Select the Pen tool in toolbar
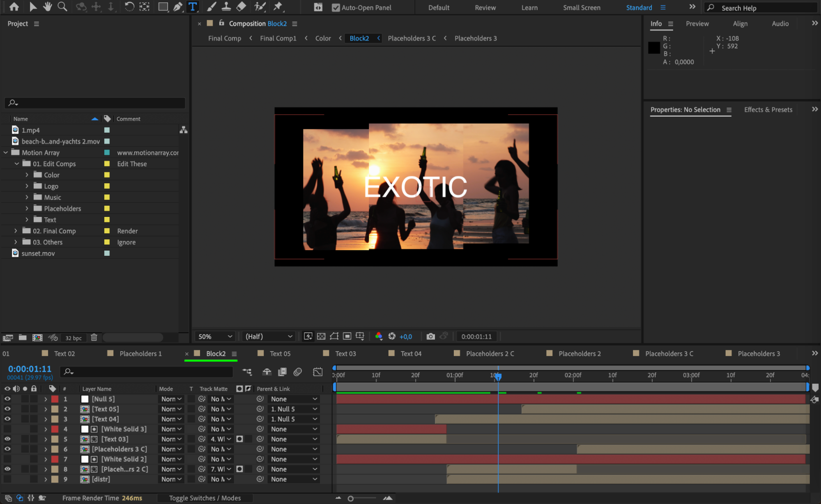The height and width of the screenshot is (504, 821). pos(178,7)
